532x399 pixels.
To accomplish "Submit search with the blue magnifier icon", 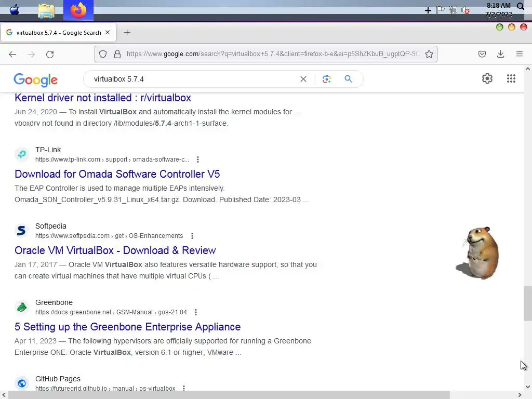I will click(x=348, y=79).
